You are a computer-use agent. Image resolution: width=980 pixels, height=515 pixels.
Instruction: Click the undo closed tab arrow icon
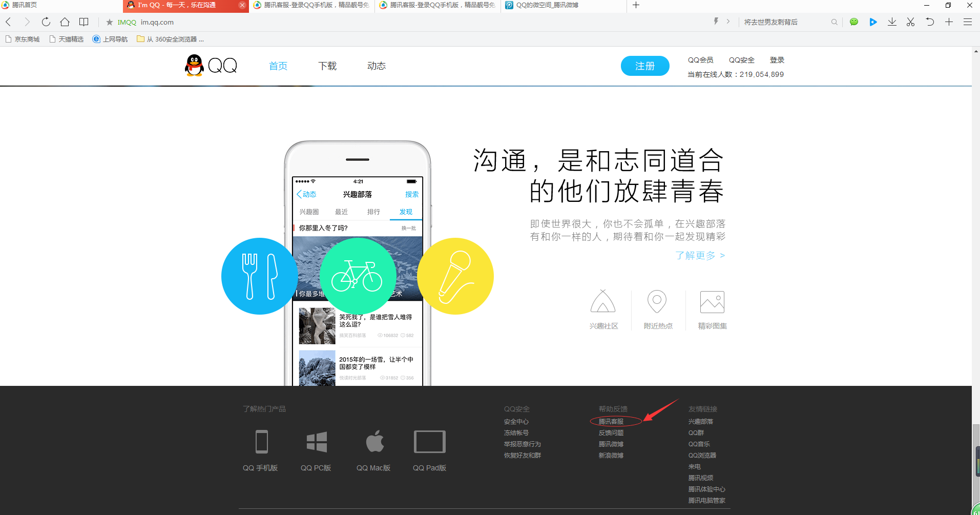pos(929,22)
